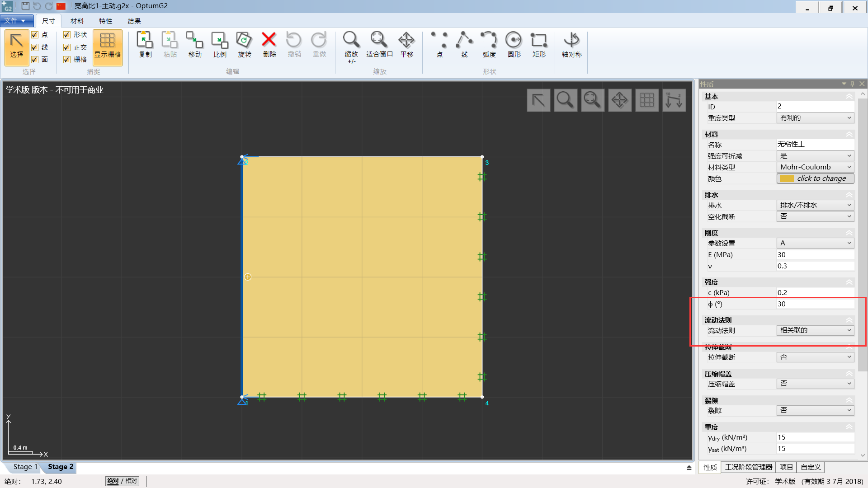This screenshot has height=488, width=868.
Task: Click the canvas overlay grid icon
Action: [647, 100]
